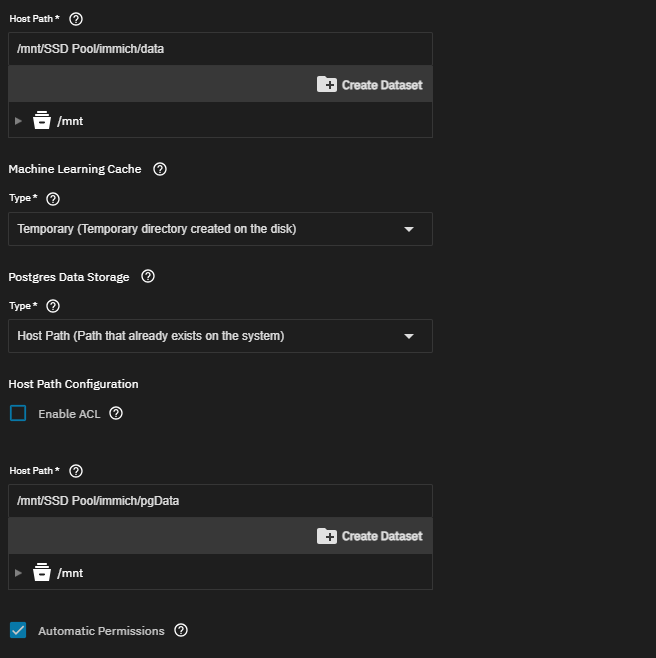This screenshot has width=656, height=658.
Task: Select /mnt folder under the pgData path
Action: [x=69, y=573]
